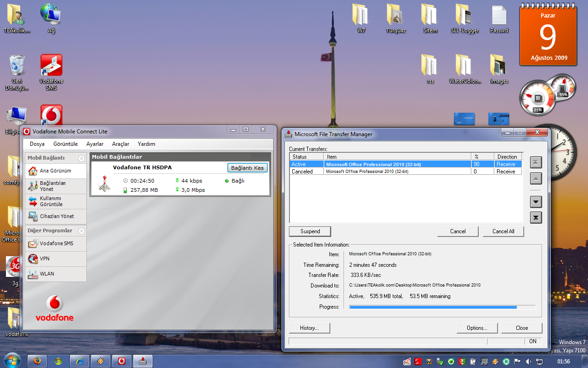This screenshot has width=588, height=368.
Task: Select the Passwd file on desktop
Action: tap(499, 19)
